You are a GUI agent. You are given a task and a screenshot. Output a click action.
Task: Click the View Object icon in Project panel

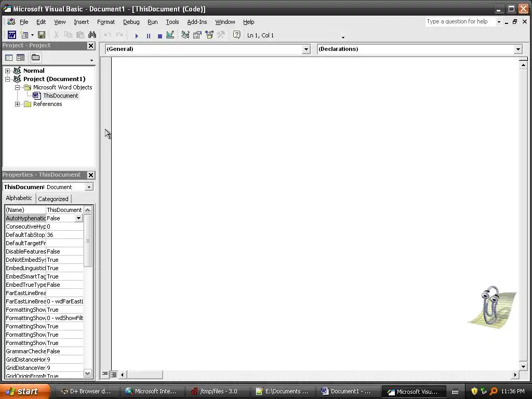tap(20, 58)
